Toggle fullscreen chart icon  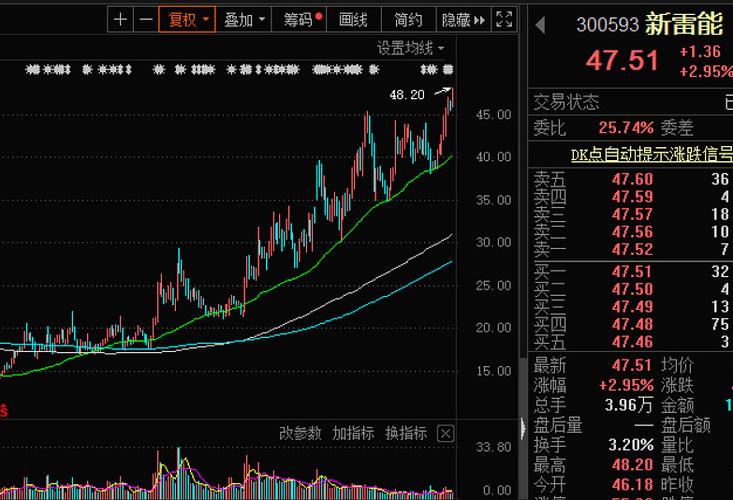504,20
